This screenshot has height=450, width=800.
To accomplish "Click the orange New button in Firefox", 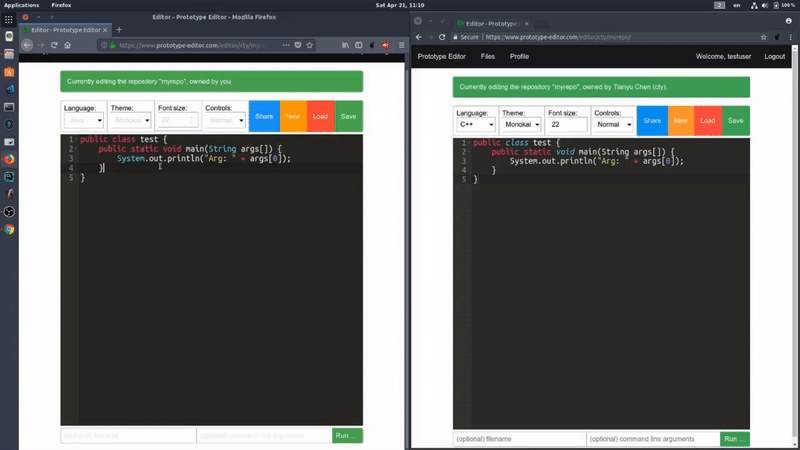I will pyautogui.click(x=293, y=116).
